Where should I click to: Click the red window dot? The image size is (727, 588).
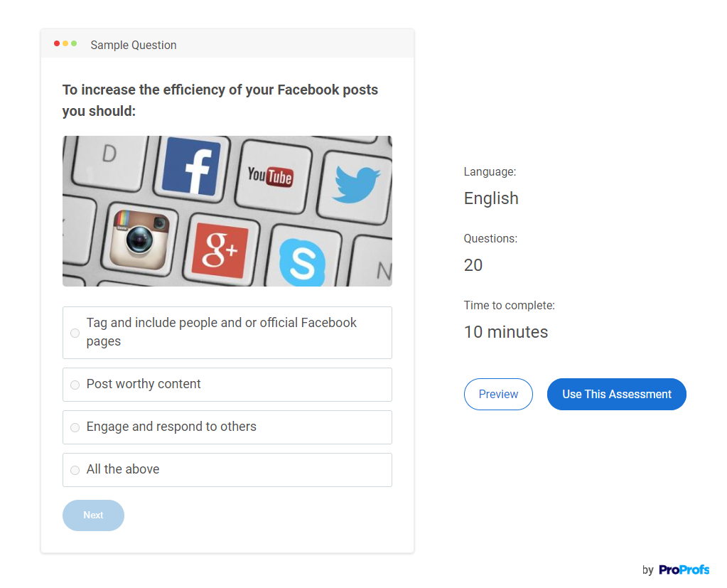pos(57,44)
